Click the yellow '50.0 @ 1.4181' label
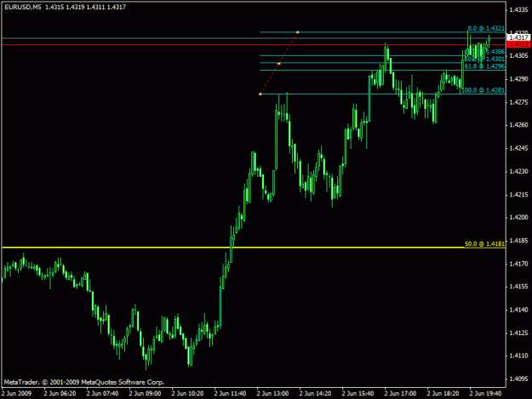Viewport: 532px width, 399px height. point(484,244)
